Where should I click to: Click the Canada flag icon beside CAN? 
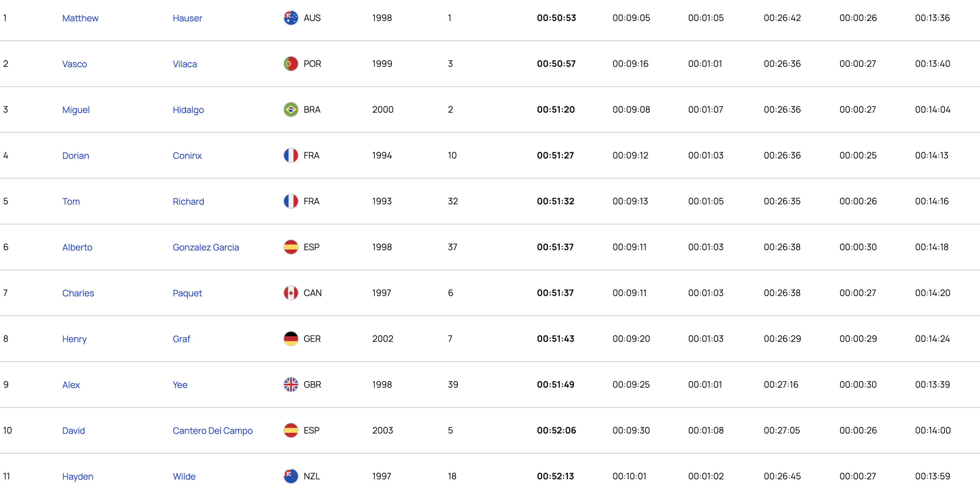pyautogui.click(x=291, y=293)
